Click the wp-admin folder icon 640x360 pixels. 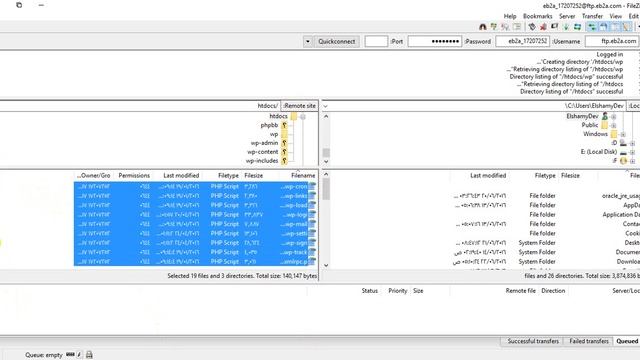284,143
